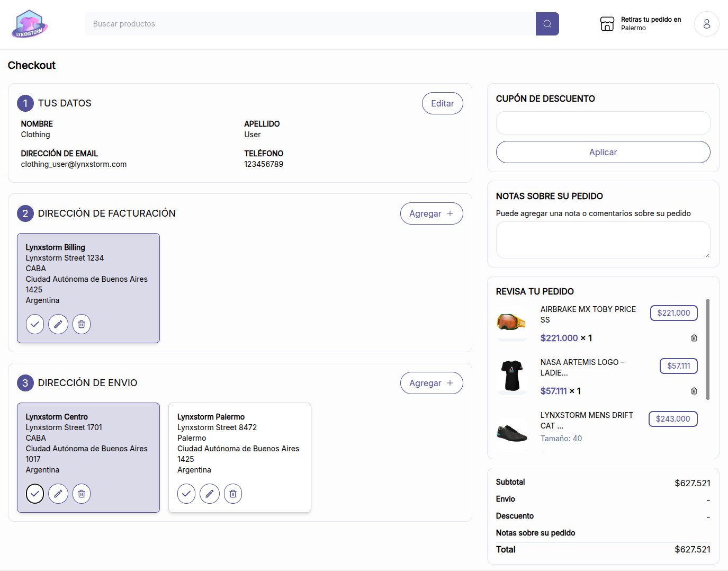Screen dimensions: 728x571
Task: Delete the Lynxstorm Palermo shipping address
Action: coord(233,494)
